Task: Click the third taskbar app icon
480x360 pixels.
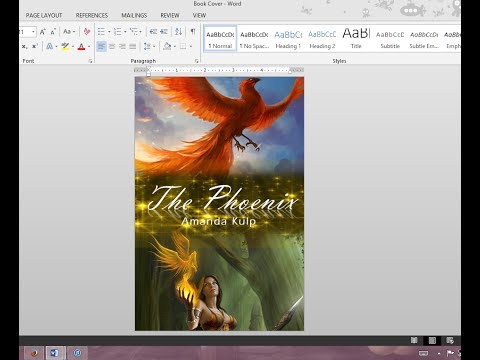Action: point(77,353)
